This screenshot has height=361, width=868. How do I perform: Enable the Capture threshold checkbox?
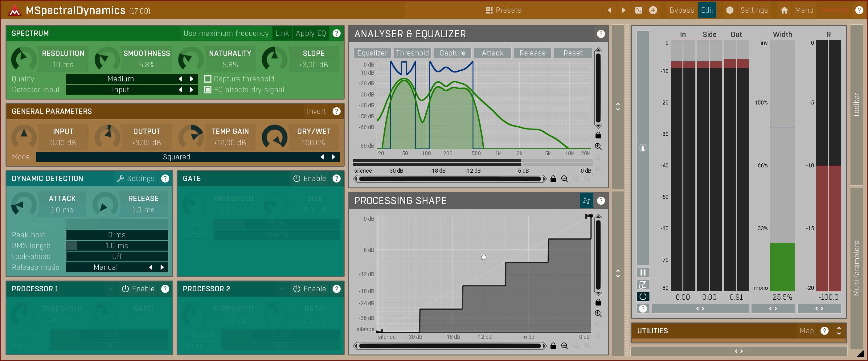(208, 79)
